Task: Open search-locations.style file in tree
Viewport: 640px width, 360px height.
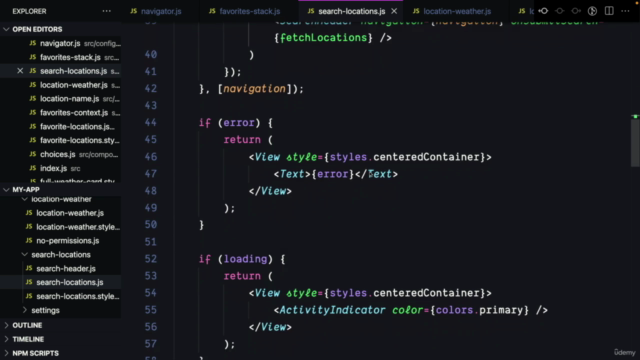Action: 60,296
